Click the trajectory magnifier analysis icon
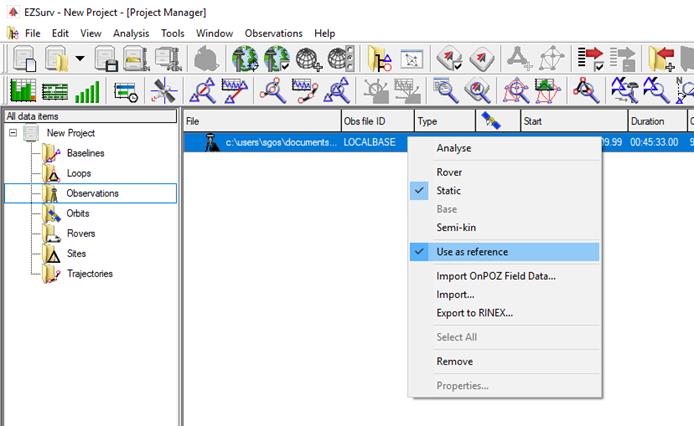This screenshot has width=694, height=426. [x=272, y=91]
